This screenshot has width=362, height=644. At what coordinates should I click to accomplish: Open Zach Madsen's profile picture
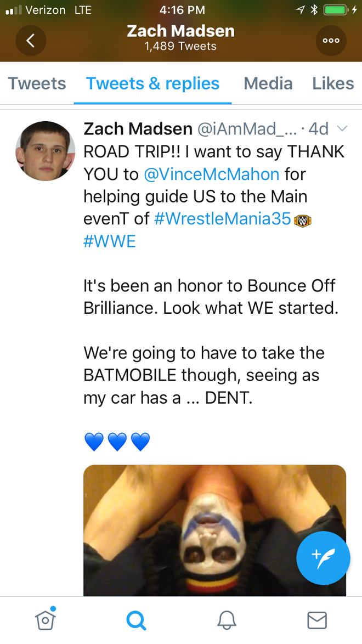[x=45, y=151]
